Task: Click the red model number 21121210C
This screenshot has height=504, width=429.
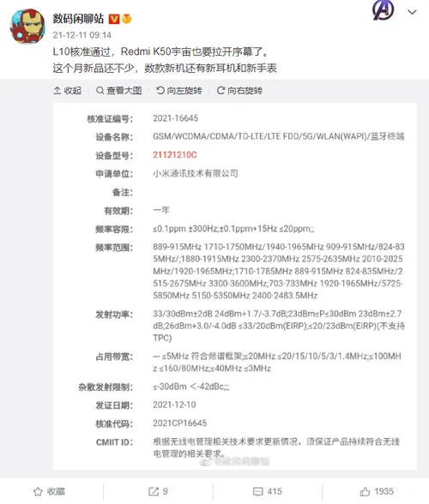Action: (x=175, y=155)
